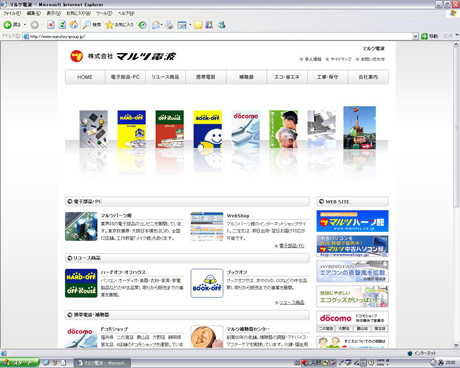Open the Search magnifier toolbar button
Viewport: 460px width, 368px height.
click(92, 25)
